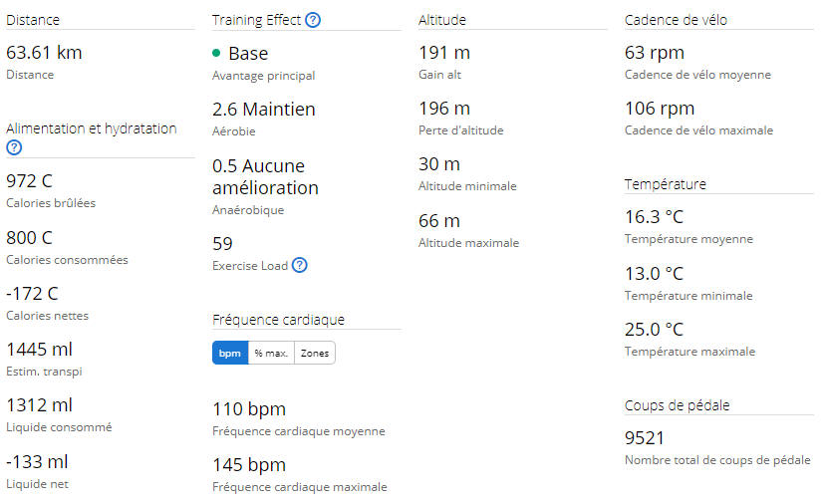Click the 9521 total pedal strokes value
Image resolution: width=824 pixels, height=504 pixels.
pos(645,438)
